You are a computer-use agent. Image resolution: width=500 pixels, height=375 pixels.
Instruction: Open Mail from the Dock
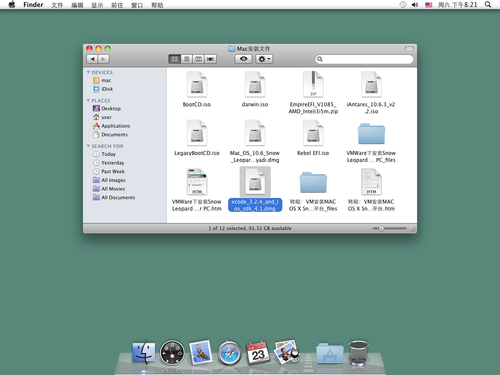pyautogui.click(x=201, y=353)
